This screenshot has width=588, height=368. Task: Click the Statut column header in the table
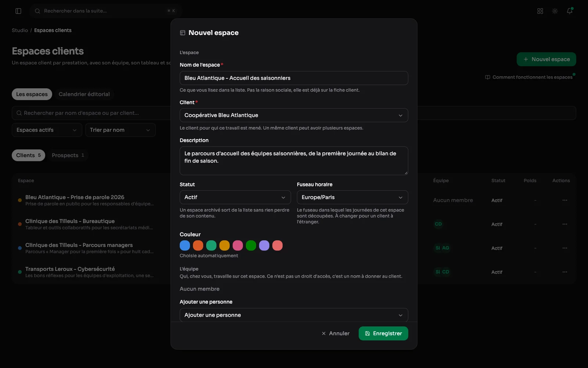(498, 181)
